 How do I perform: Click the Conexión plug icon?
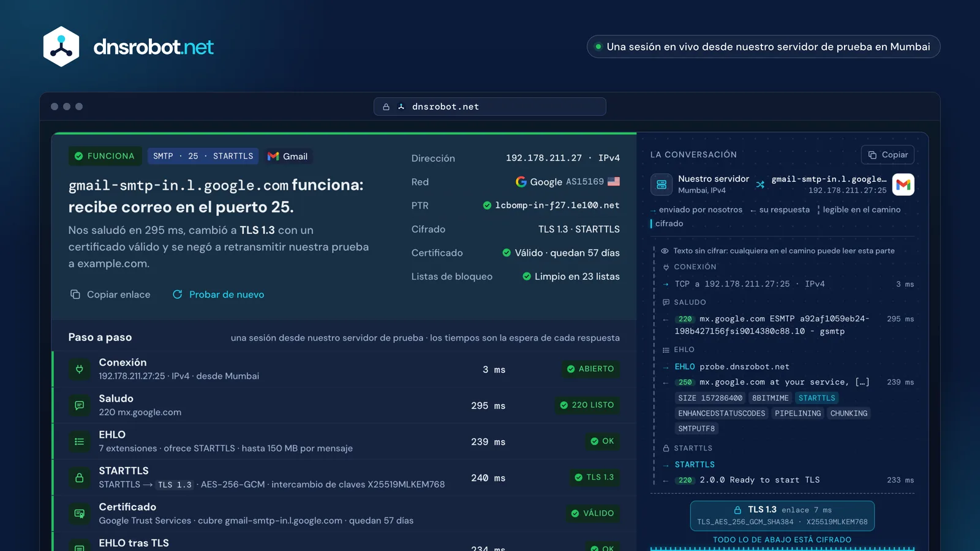pos(80,369)
